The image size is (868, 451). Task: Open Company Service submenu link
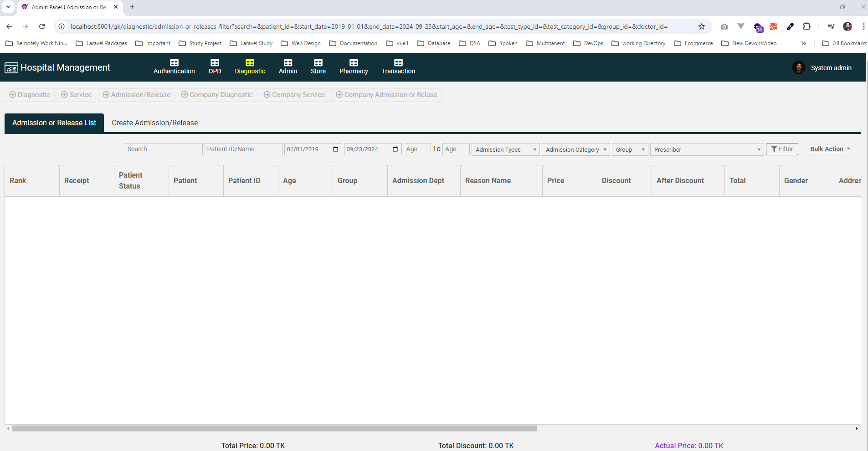point(294,95)
